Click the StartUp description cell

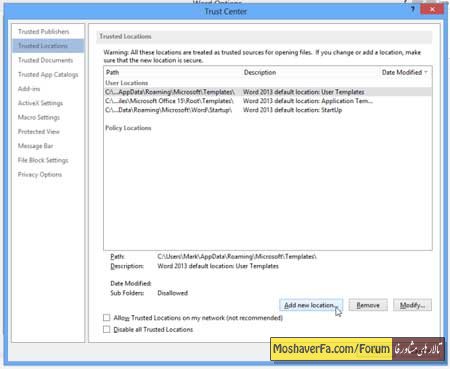(292, 110)
